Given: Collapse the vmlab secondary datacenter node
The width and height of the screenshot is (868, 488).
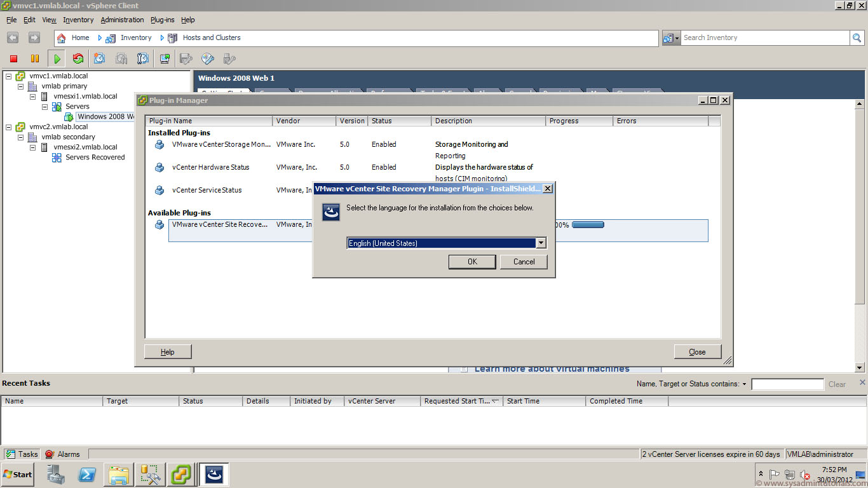Looking at the screenshot, I should [x=20, y=137].
